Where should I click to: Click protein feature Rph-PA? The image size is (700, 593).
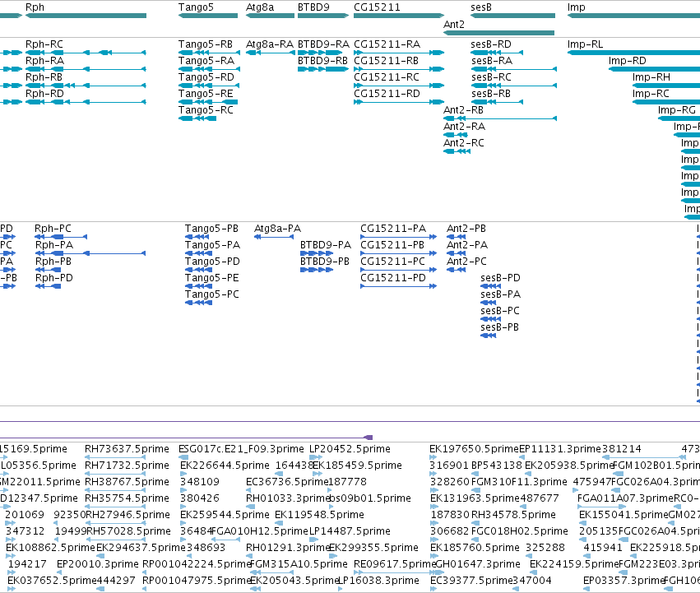pyautogui.click(x=90, y=253)
